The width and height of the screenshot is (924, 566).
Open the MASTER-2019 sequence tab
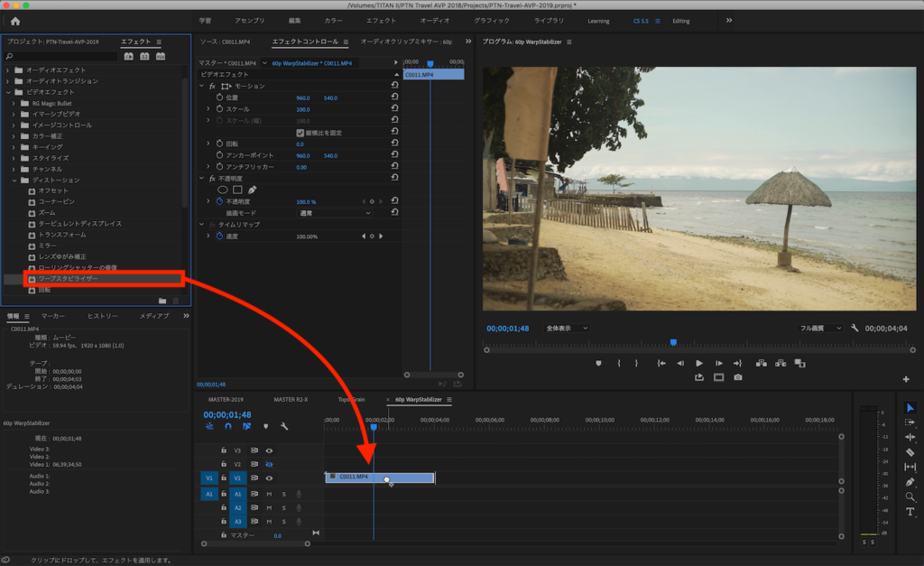[226, 399]
